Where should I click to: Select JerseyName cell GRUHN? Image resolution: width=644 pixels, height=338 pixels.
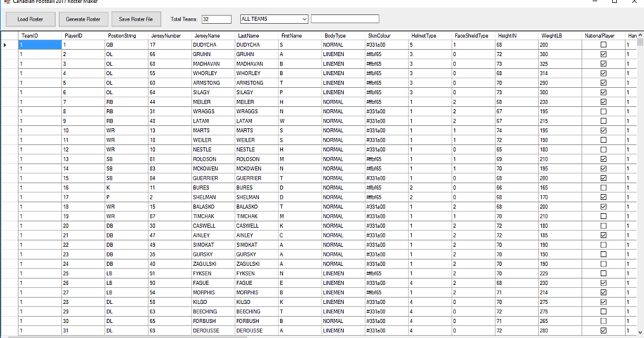213,54
